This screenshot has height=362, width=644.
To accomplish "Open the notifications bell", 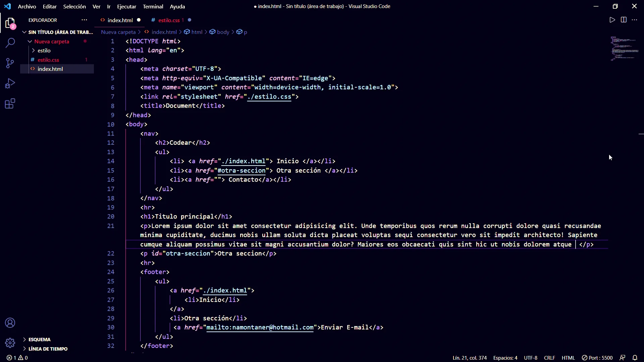I will click(635, 358).
